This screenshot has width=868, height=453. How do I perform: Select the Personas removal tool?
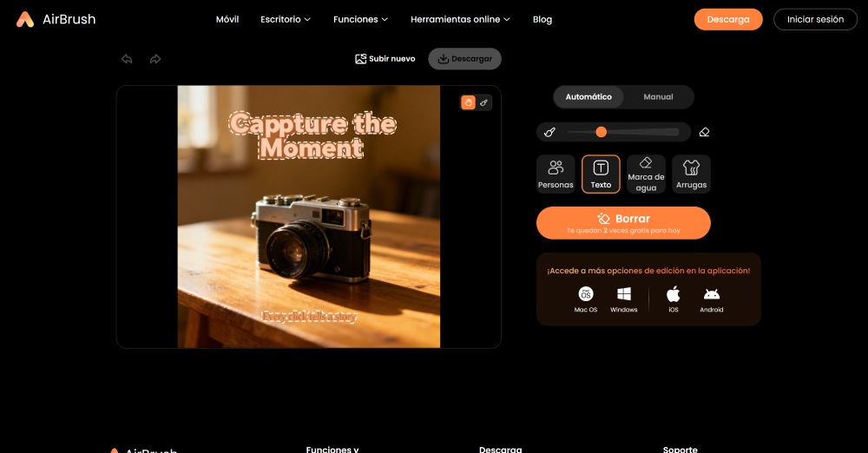[x=556, y=174]
